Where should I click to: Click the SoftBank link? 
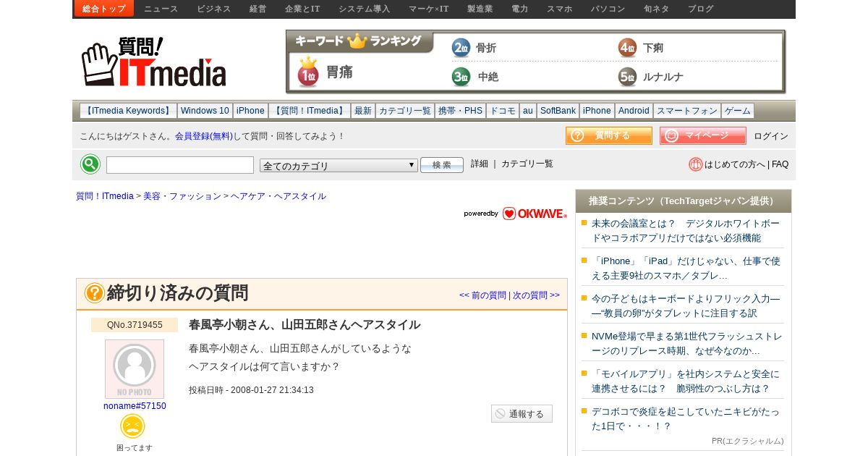[x=558, y=111]
